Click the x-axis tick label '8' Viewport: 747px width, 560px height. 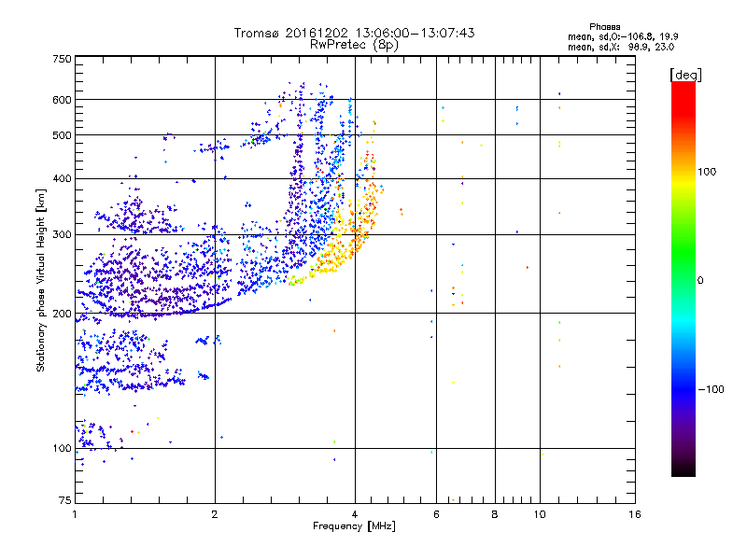495,514
